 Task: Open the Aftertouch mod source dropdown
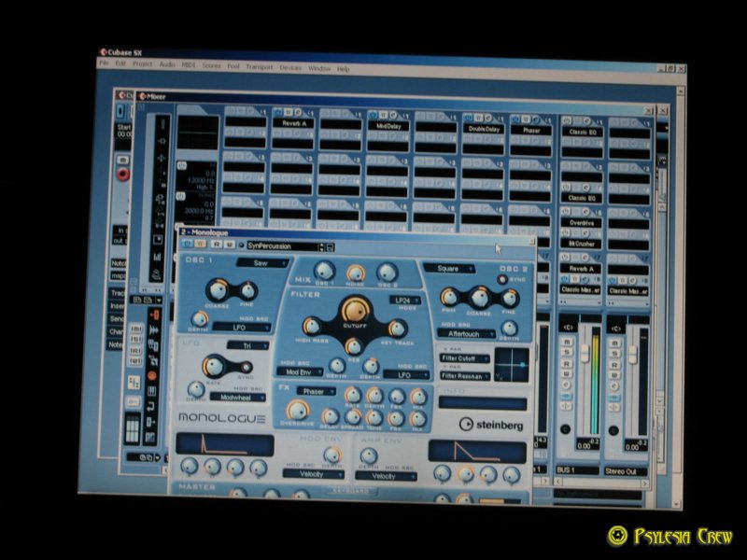click(466, 334)
